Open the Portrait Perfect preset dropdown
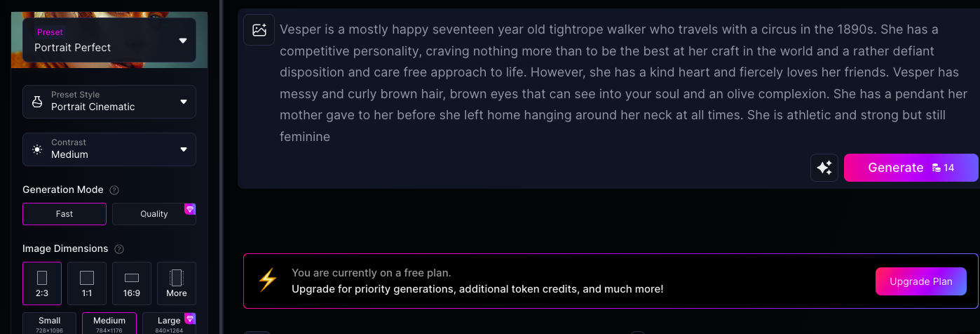The width and height of the screenshot is (980, 334). (x=109, y=40)
